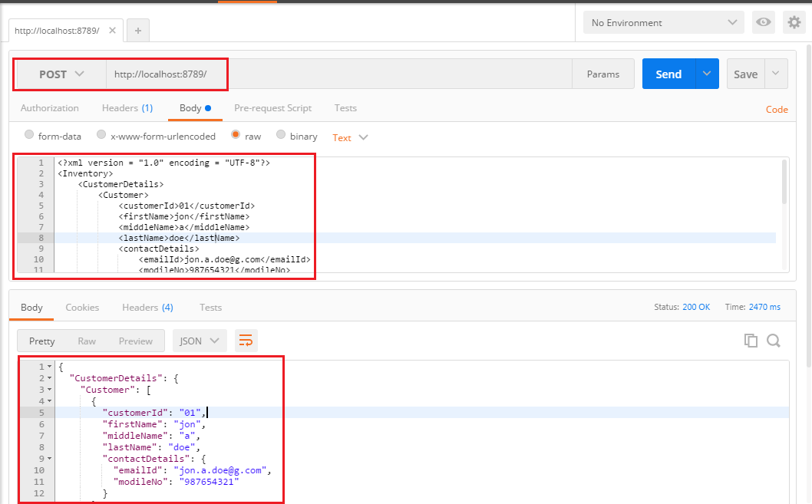Screen dimensions: 812x504
Task: Open the response Cookies tab
Action: [x=82, y=308]
